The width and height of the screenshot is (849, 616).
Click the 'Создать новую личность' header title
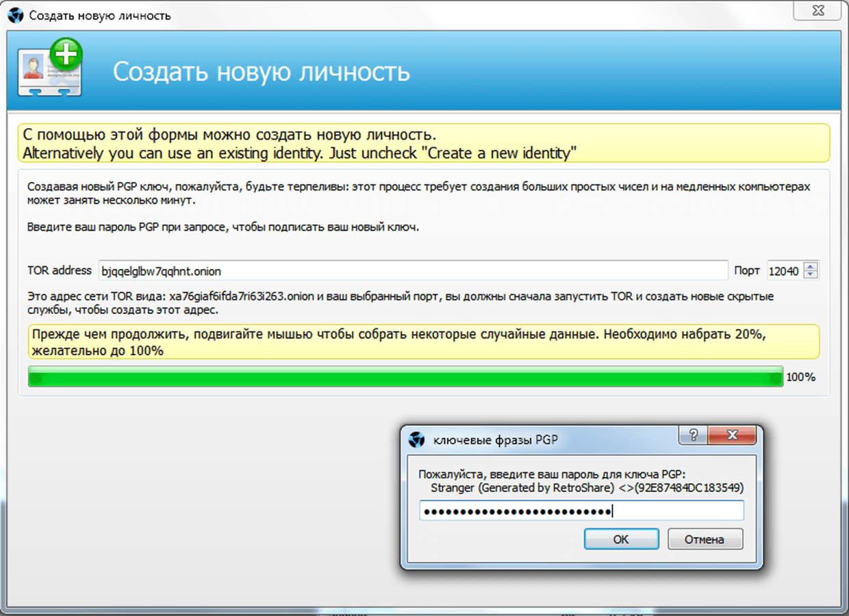[261, 72]
